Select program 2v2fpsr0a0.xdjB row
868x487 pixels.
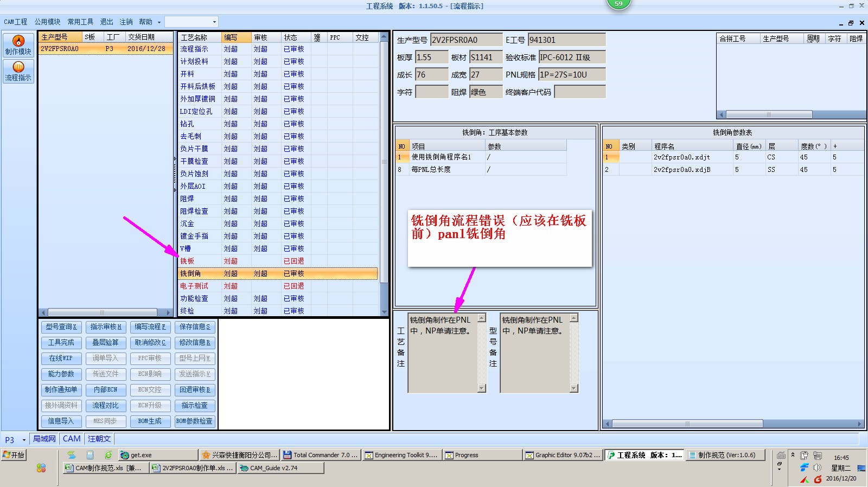click(x=733, y=169)
